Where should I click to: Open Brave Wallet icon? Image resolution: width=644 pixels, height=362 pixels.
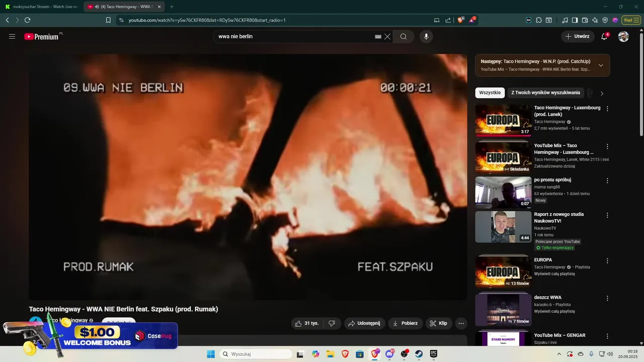point(585,20)
